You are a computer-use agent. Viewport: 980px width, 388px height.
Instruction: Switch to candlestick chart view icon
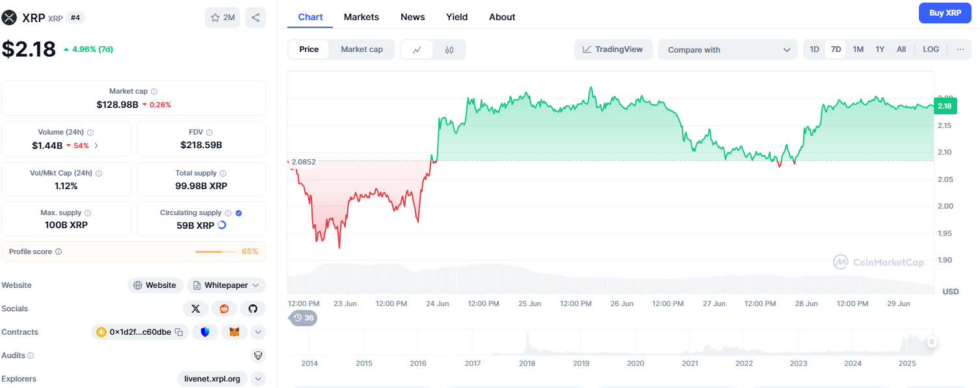click(x=449, y=49)
